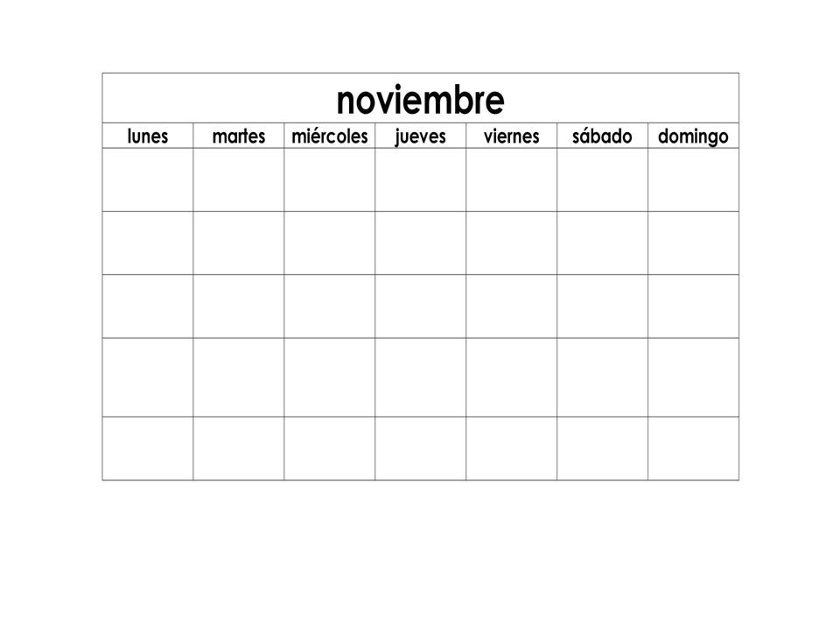Click third-row cell under domingo
Image resolution: width=840 pixels, height=630 pixels.
[x=693, y=306]
